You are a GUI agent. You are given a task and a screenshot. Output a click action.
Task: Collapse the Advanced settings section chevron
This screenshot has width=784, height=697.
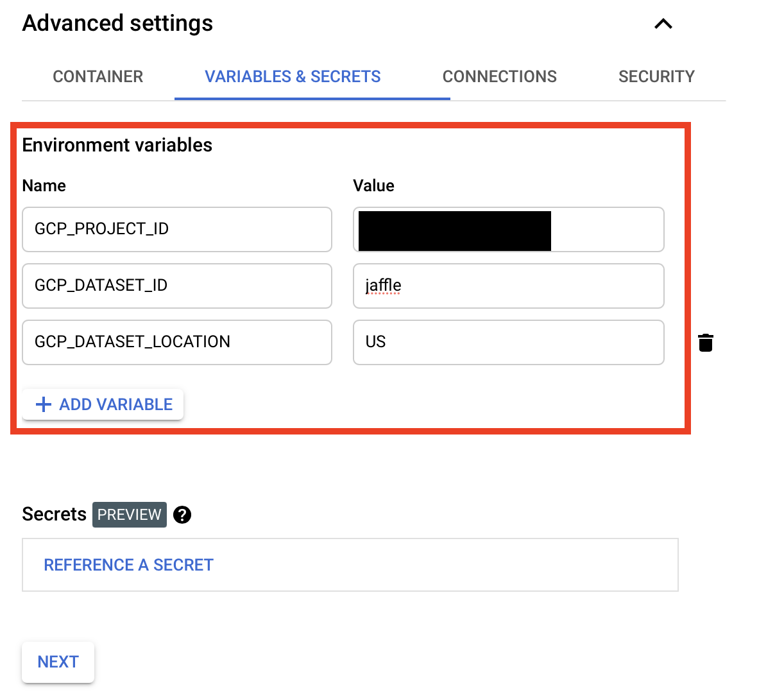pos(663,24)
